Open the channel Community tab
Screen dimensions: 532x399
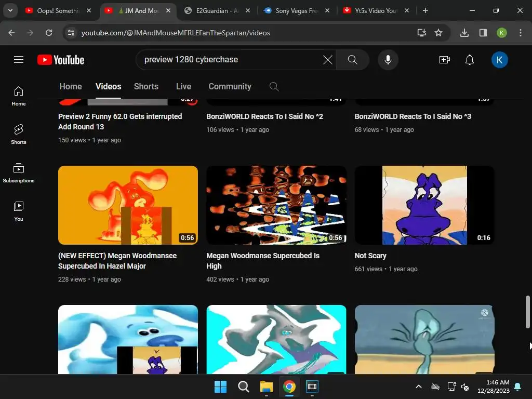click(x=230, y=87)
